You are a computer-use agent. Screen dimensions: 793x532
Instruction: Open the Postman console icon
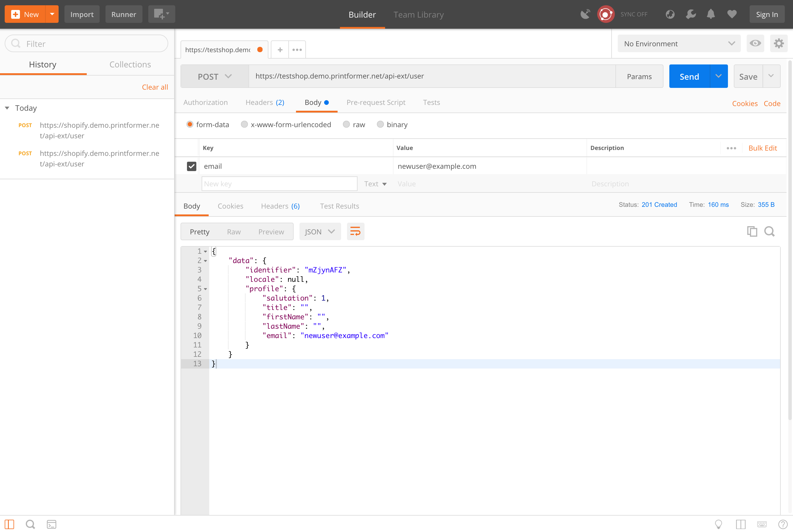pyautogui.click(x=52, y=524)
